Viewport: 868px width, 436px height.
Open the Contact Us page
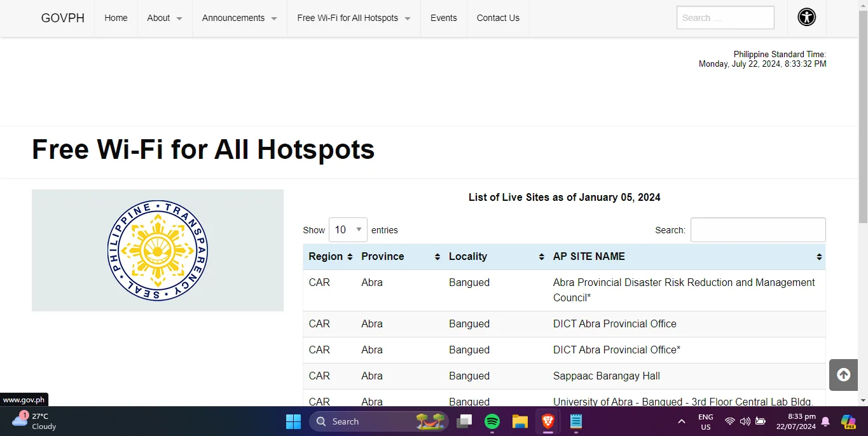tap(498, 18)
